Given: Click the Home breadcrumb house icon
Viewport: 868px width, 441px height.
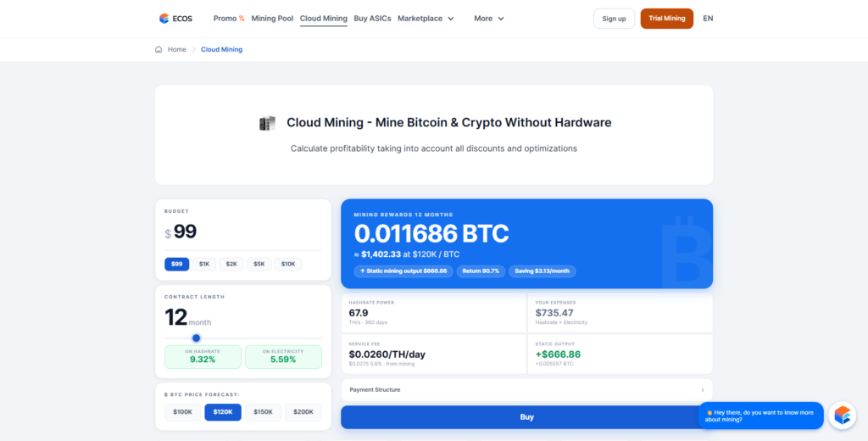Looking at the screenshot, I should [x=159, y=49].
